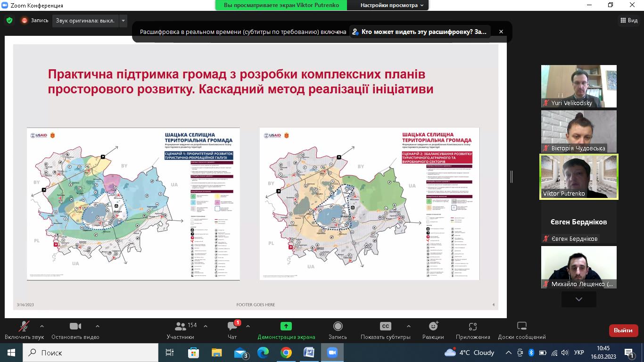
Task: Close the live transcription notification
Action: (501, 32)
